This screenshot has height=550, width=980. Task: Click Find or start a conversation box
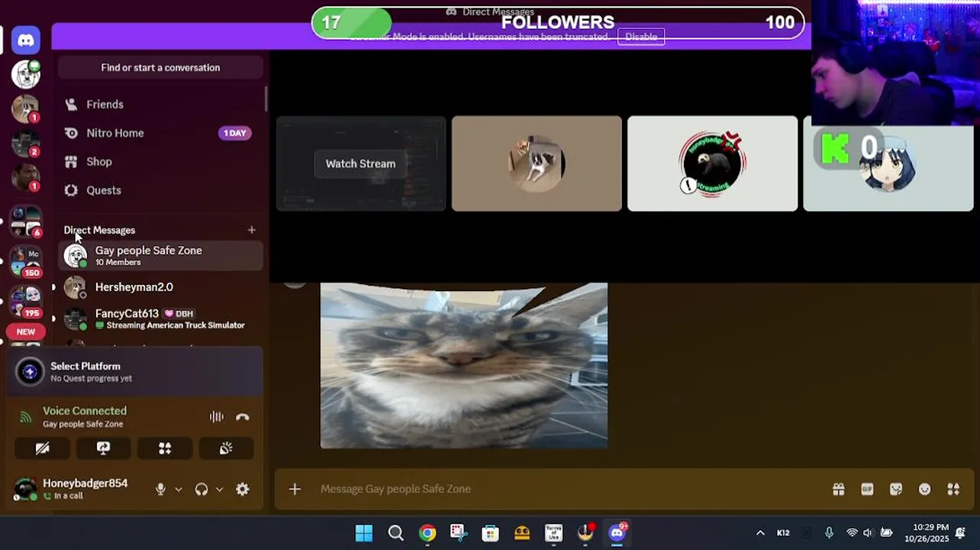point(160,67)
